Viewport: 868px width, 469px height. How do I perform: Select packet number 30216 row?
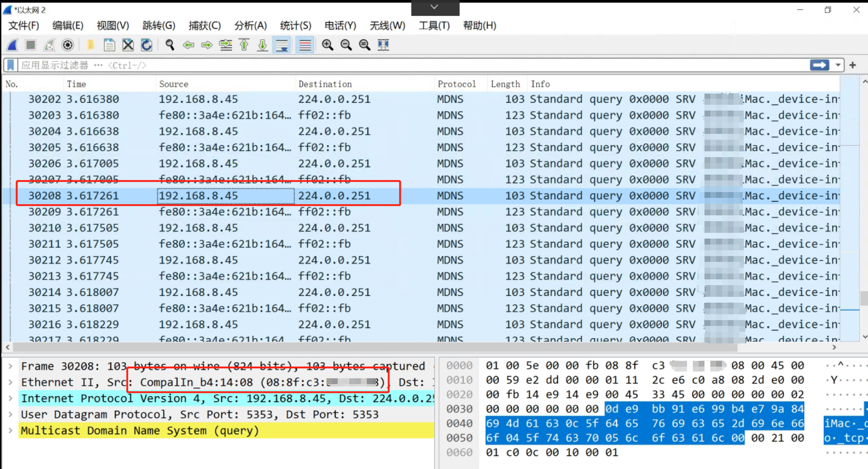421,324
